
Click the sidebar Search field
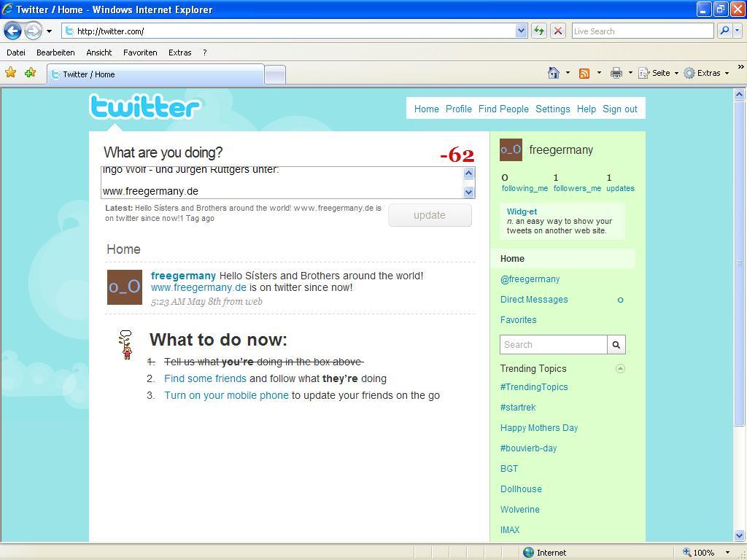(554, 345)
